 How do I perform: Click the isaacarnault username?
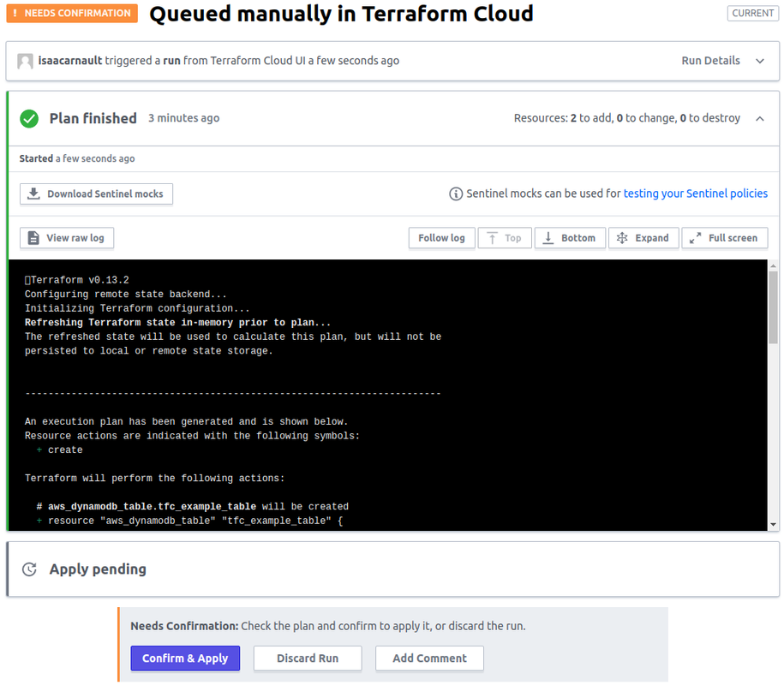pyautogui.click(x=70, y=61)
